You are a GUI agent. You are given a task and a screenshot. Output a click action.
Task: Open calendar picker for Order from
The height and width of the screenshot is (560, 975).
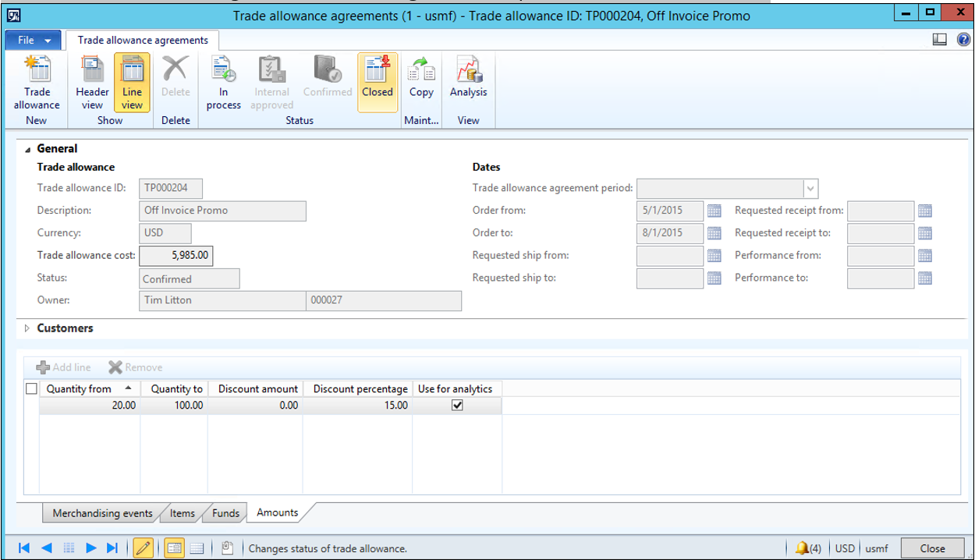(x=714, y=211)
